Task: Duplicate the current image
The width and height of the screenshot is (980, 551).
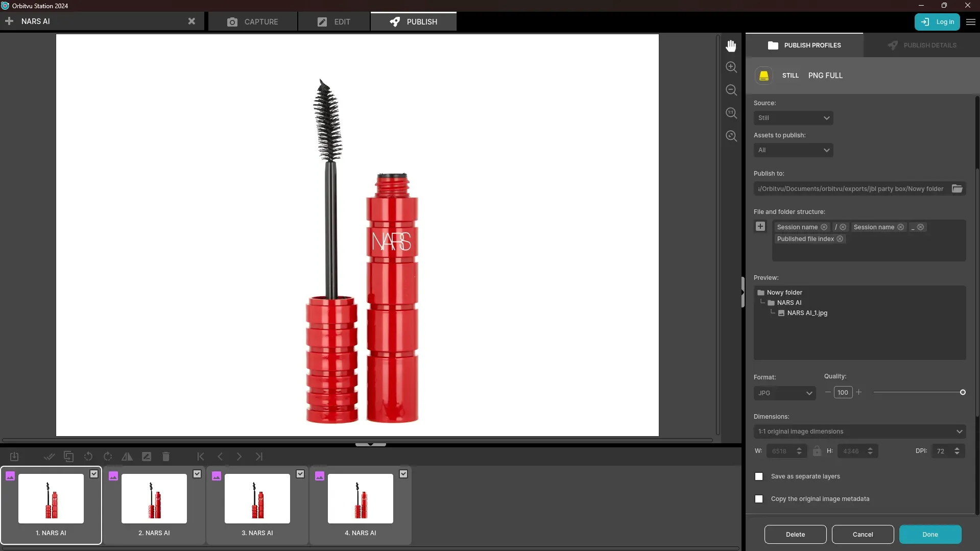Action: pyautogui.click(x=69, y=457)
